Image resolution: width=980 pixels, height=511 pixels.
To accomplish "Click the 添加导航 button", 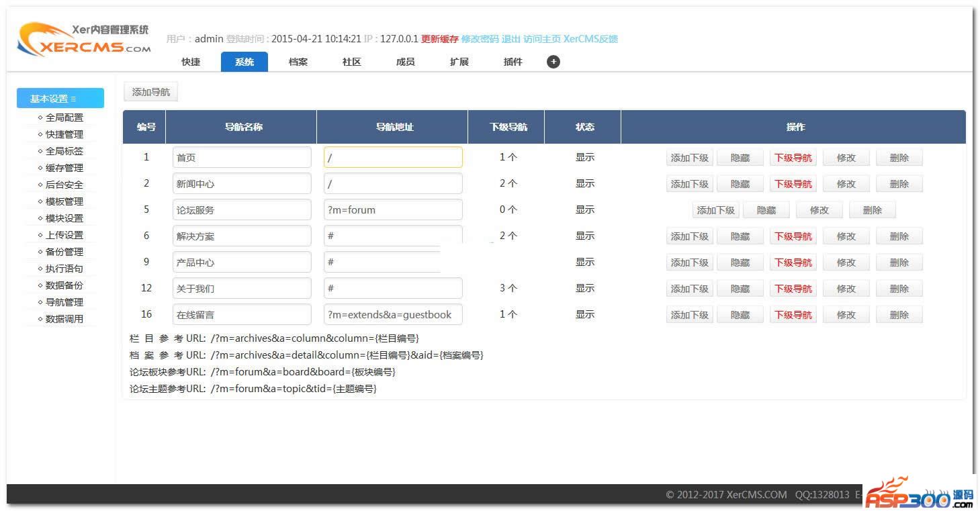I will point(150,92).
